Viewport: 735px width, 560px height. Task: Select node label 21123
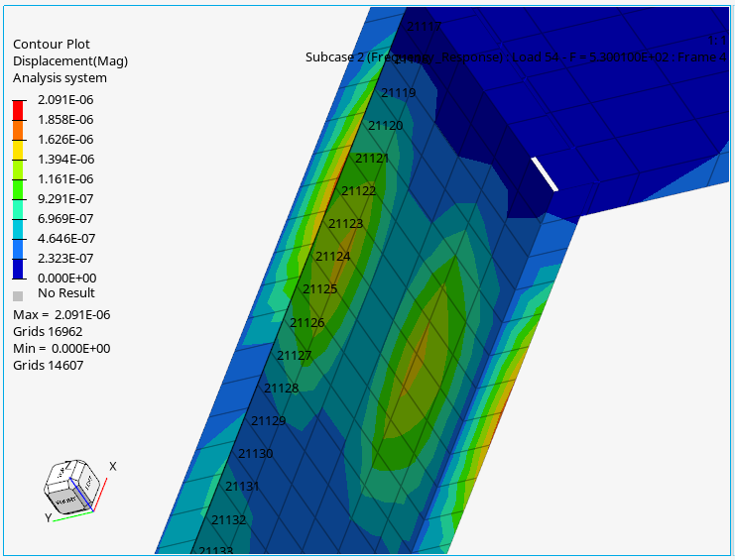click(x=346, y=224)
